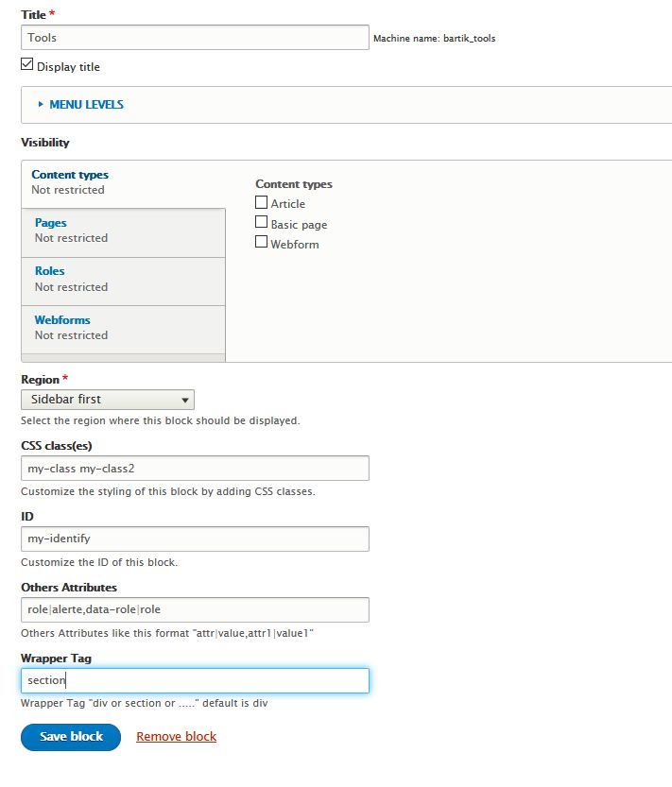Click inside the Wrapper Tag field

point(195,680)
